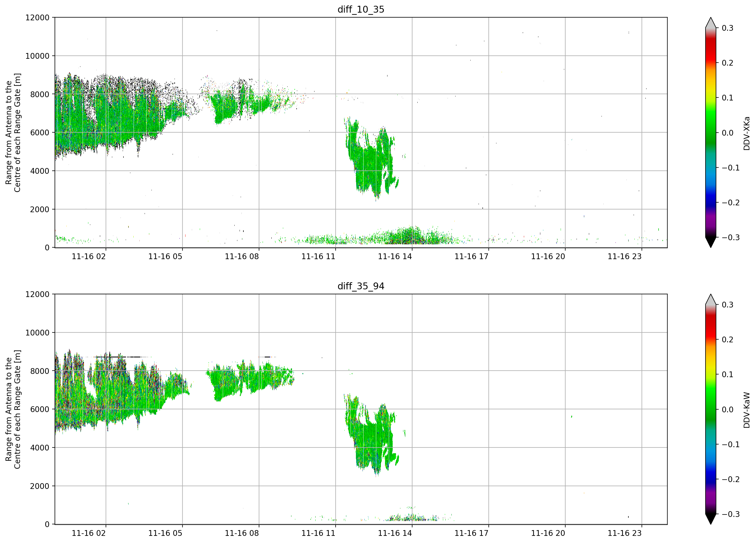Click the 11-16 11 x-tick under diff_10_35

318,256
